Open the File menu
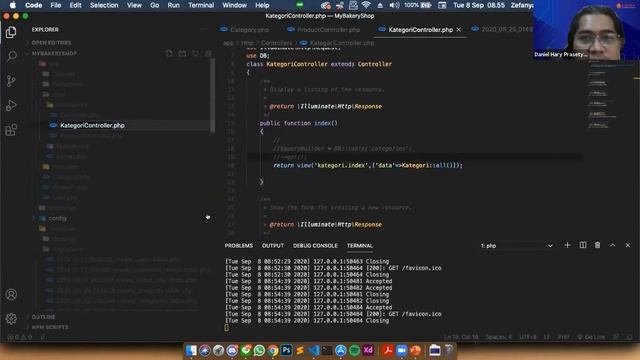This screenshot has height=360, width=640. pos(56,5)
